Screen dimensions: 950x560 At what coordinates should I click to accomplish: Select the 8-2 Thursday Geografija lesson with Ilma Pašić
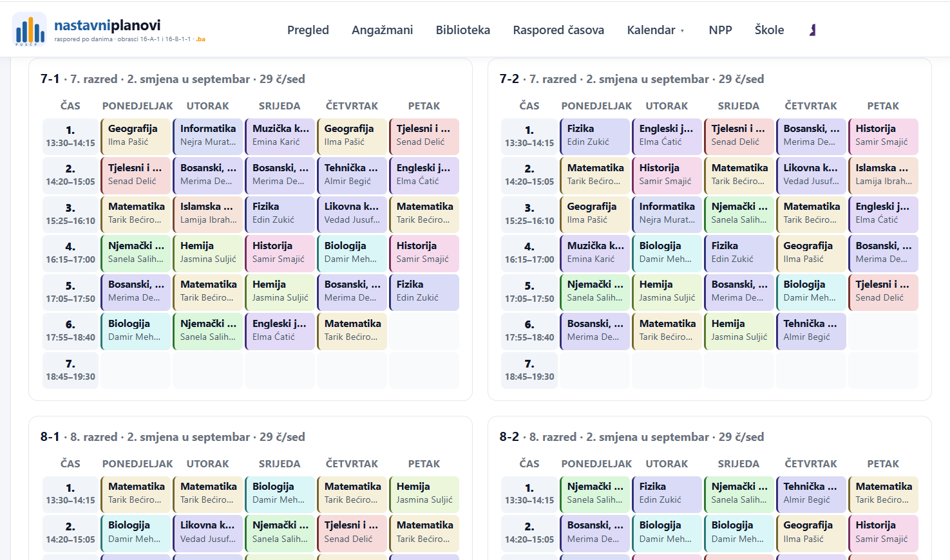click(811, 532)
